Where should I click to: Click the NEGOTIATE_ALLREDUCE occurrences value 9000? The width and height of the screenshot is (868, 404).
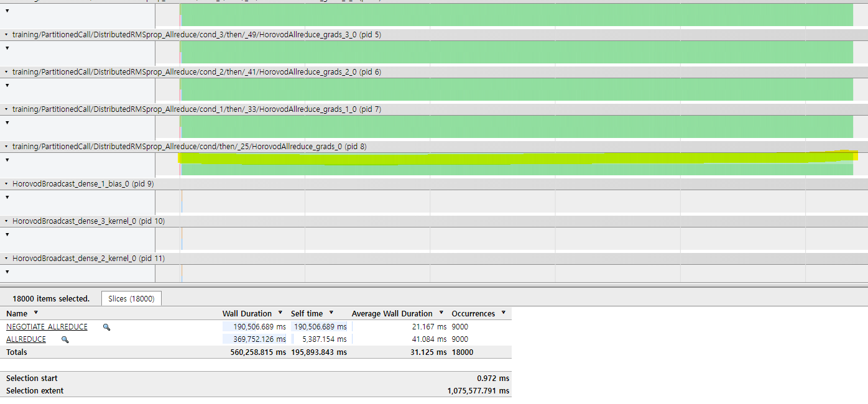(460, 327)
